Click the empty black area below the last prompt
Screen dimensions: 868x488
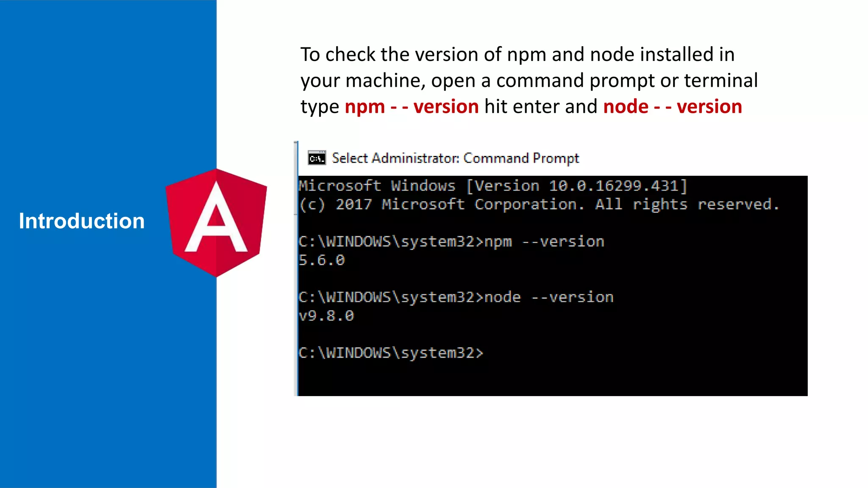[x=551, y=379]
